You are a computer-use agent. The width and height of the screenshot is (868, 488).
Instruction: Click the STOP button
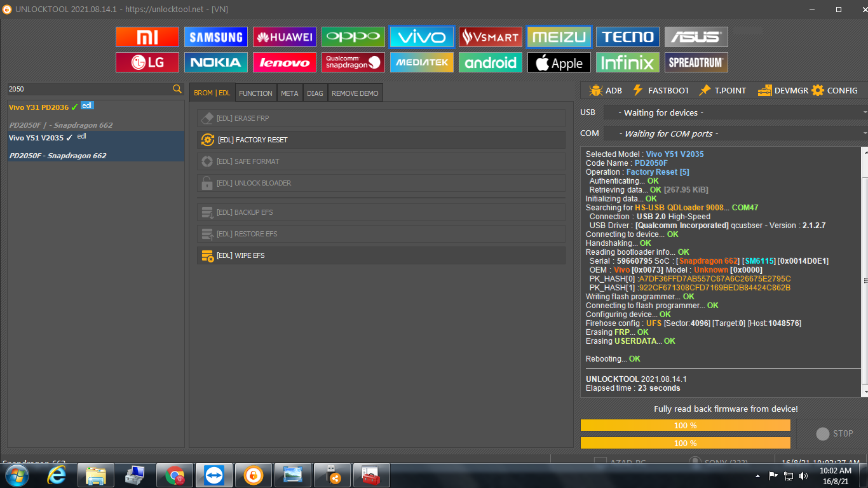click(x=834, y=433)
